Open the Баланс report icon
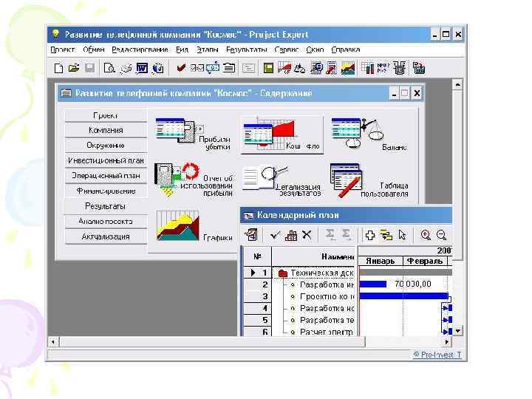This screenshot has height=399, width=532. (369, 134)
